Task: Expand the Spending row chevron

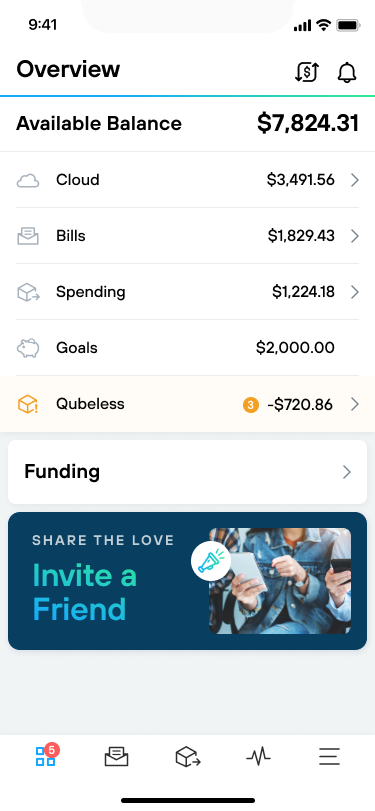Action: click(x=355, y=292)
